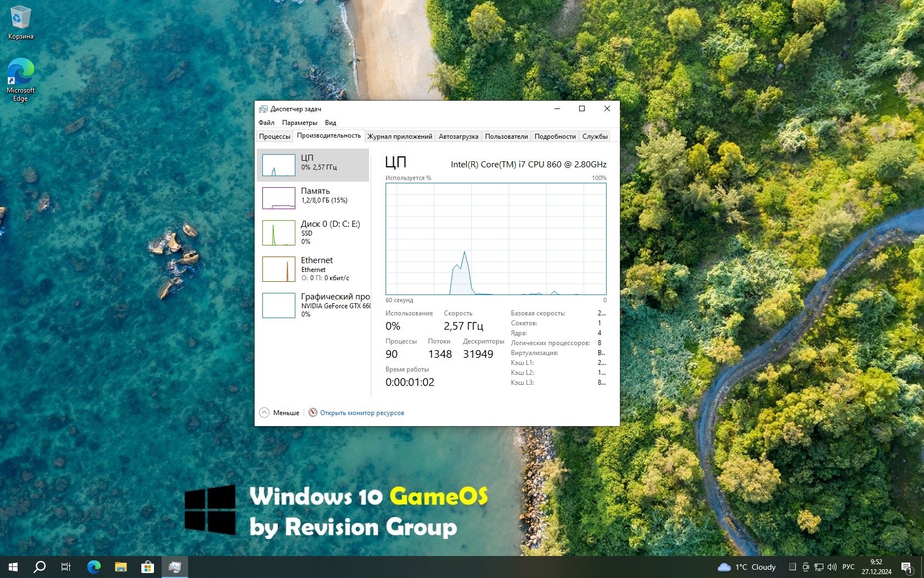
Task: Switch to the Производительность tab
Action: tap(329, 135)
